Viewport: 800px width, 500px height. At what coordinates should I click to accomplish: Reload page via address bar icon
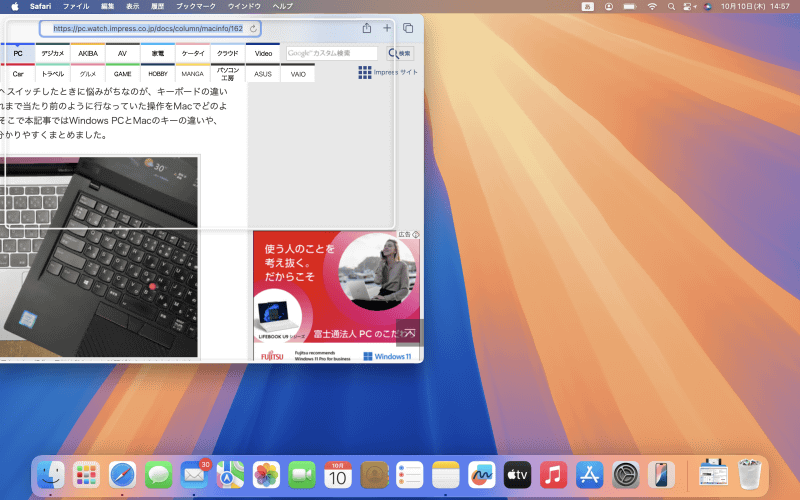point(253,29)
